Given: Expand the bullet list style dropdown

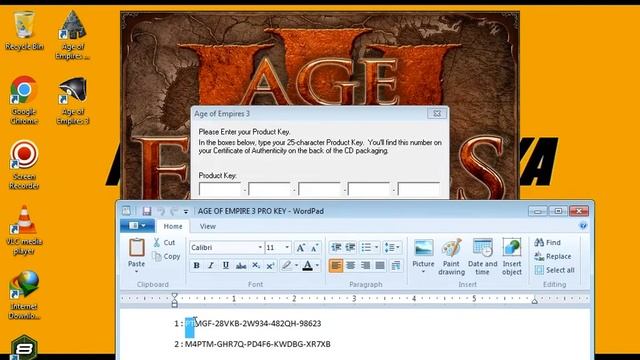Looking at the screenshot, I should click(376, 247).
